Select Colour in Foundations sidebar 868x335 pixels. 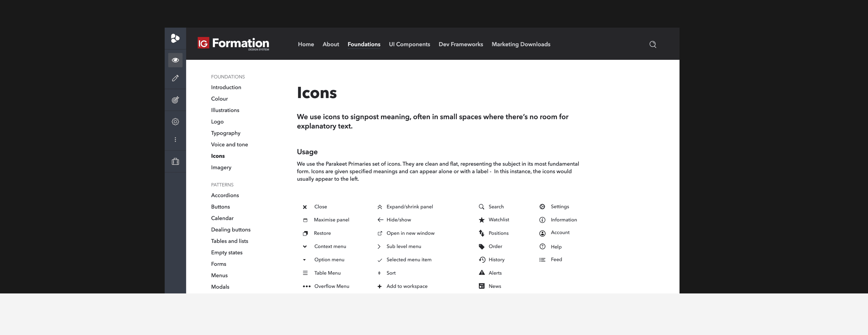pos(219,99)
